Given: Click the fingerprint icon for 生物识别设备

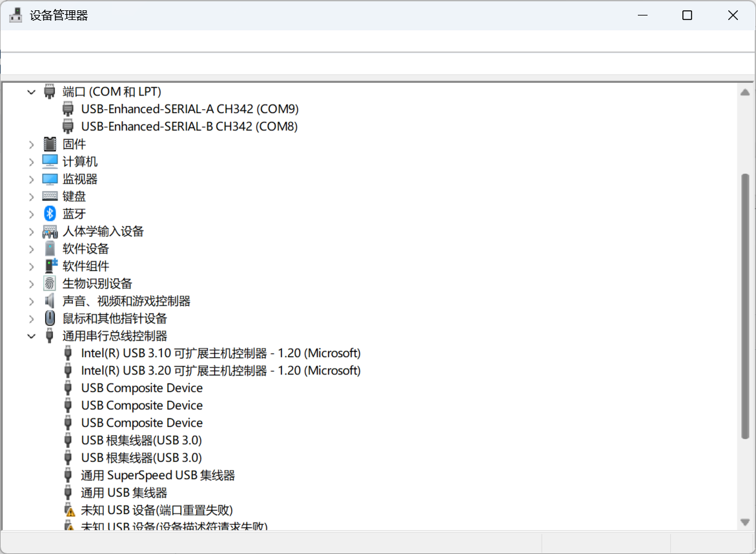Looking at the screenshot, I should pos(50,283).
